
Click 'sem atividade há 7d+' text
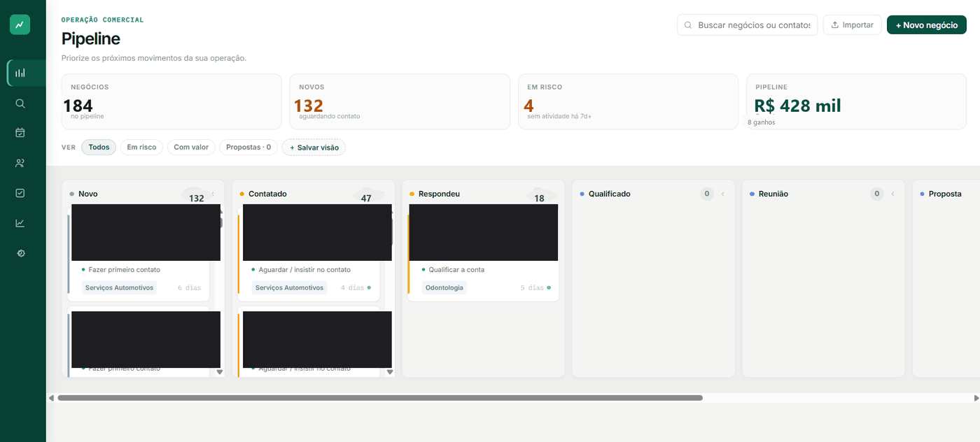[559, 116]
